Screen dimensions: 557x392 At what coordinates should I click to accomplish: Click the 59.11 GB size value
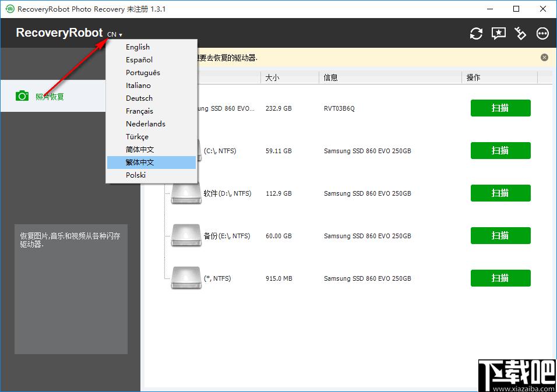coord(278,151)
